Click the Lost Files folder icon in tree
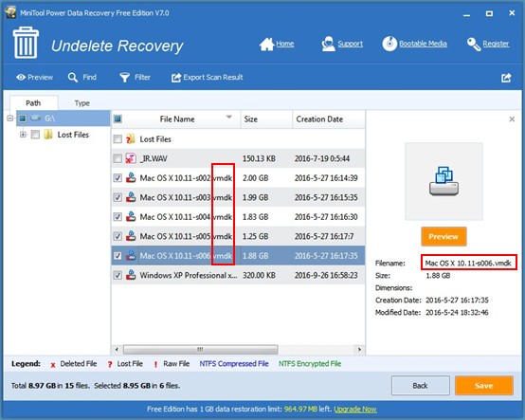Screen dimensions: 525x420 pyautogui.click(x=48, y=135)
